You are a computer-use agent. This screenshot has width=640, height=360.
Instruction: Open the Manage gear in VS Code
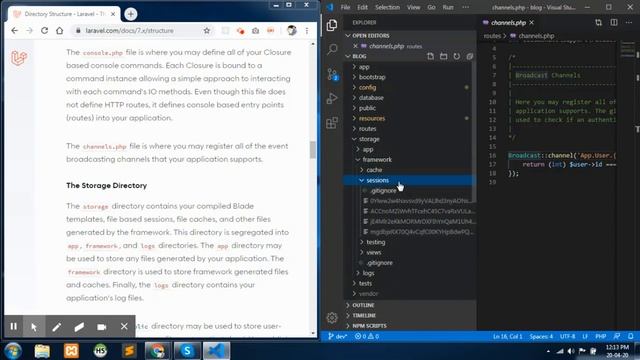[332, 318]
